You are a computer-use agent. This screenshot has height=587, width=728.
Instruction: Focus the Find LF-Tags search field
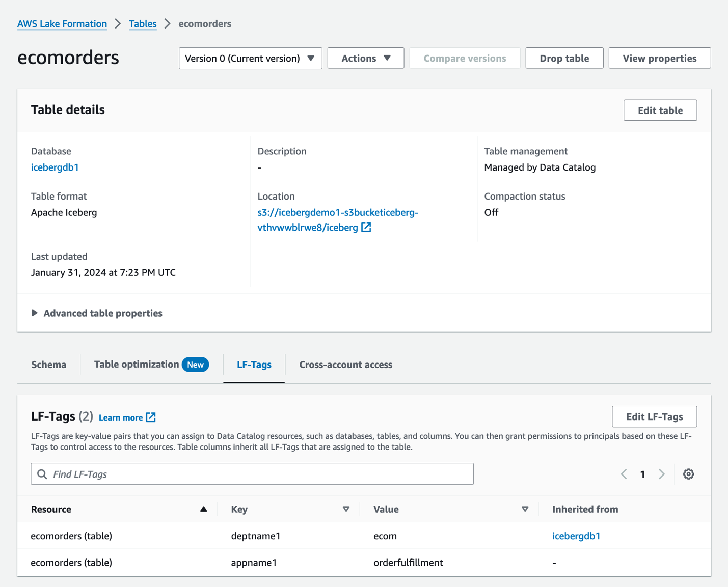pos(252,474)
